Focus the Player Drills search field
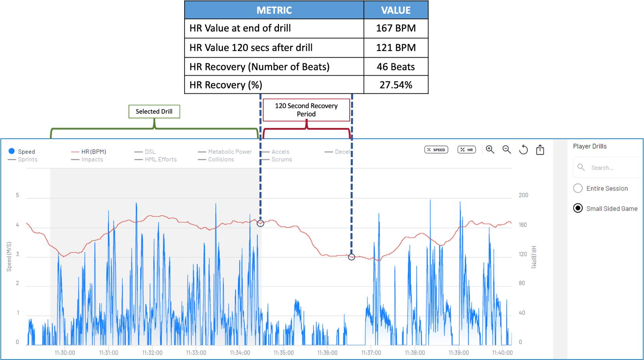 point(608,168)
